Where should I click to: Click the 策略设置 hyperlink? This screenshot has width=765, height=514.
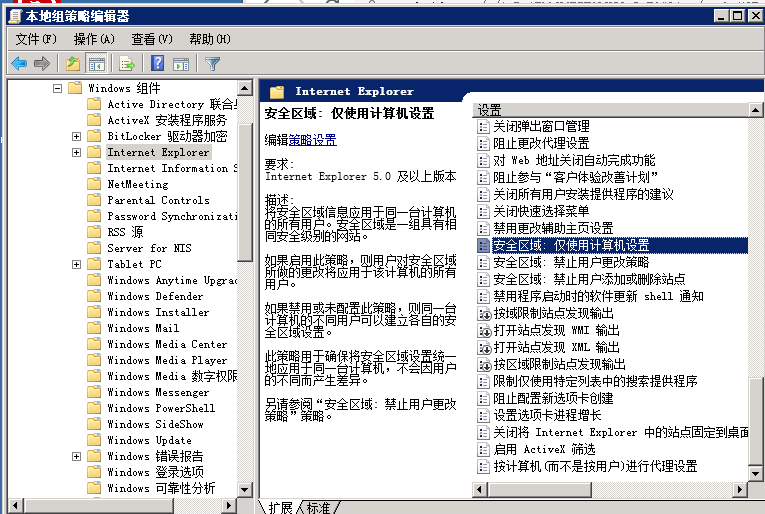312,140
